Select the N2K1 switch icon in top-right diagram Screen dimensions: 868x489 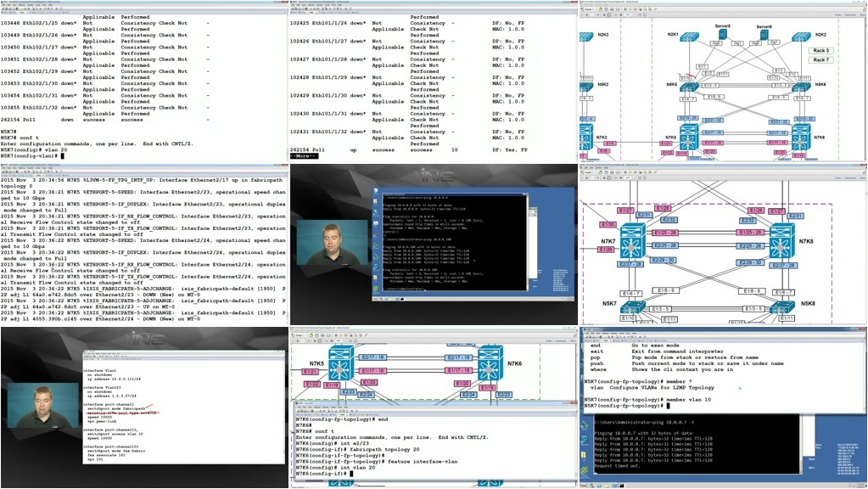[x=690, y=37]
